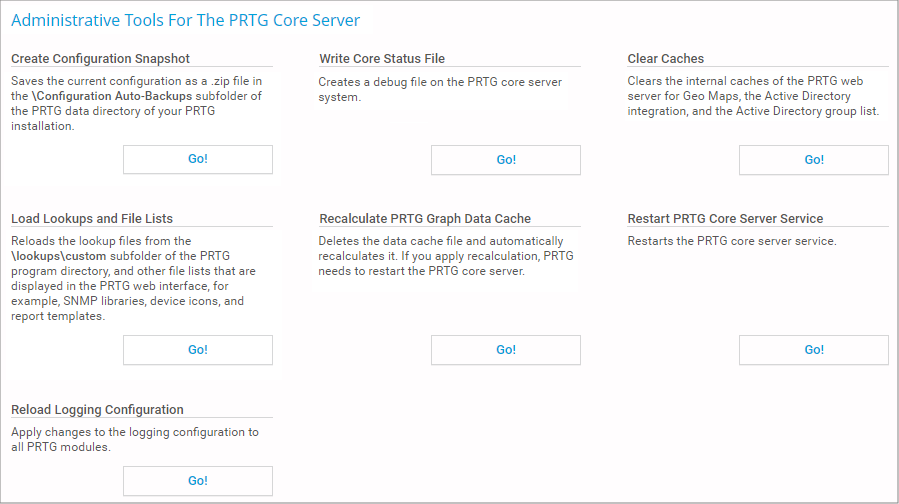
Task: Click Go! to restart PRTG core server service
Action: coord(814,350)
